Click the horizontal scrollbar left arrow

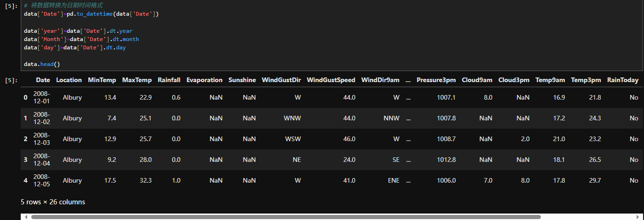pyautogui.click(x=26, y=217)
